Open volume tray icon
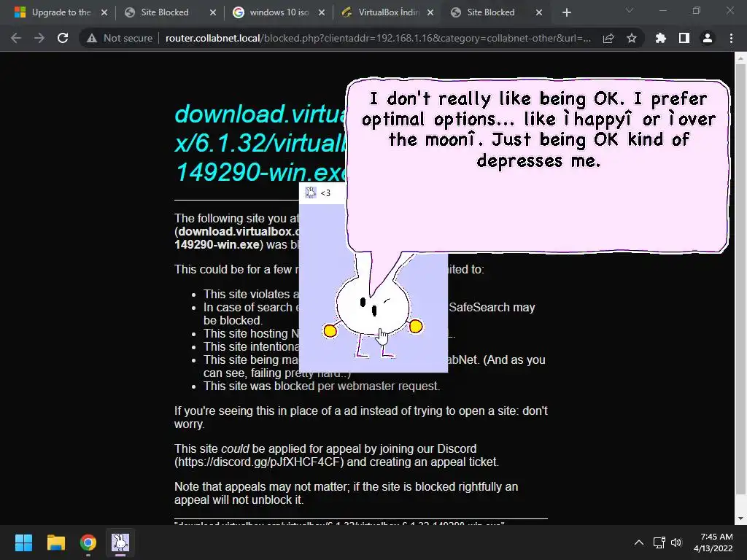Screen dimensions: 747x560 pos(676,542)
